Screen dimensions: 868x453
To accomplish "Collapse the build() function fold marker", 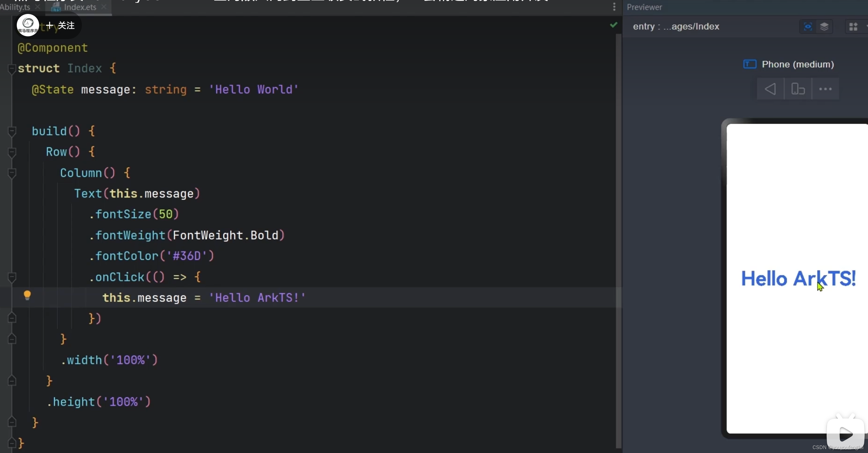I will pyautogui.click(x=12, y=131).
